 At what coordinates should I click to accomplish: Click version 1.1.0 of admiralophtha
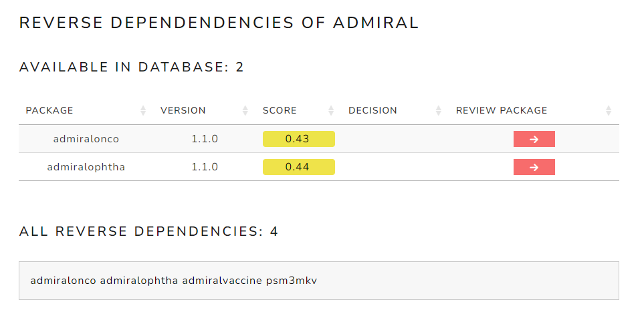tap(205, 167)
